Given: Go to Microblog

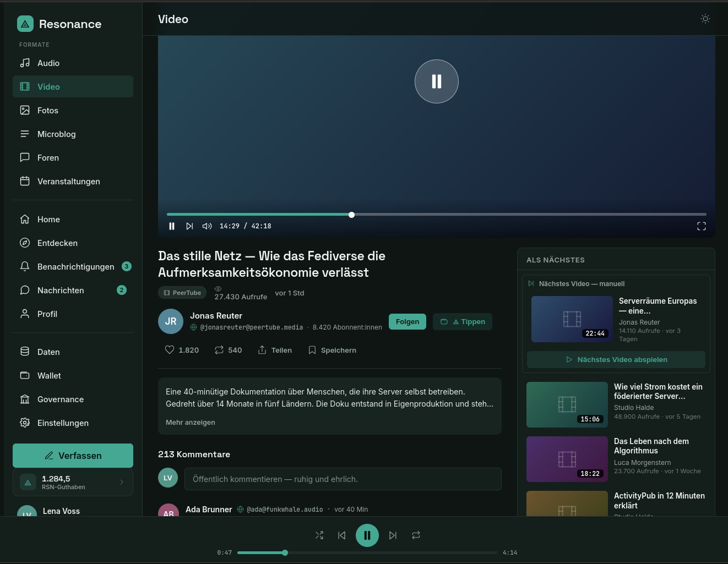Looking at the screenshot, I should pyautogui.click(x=73, y=134).
